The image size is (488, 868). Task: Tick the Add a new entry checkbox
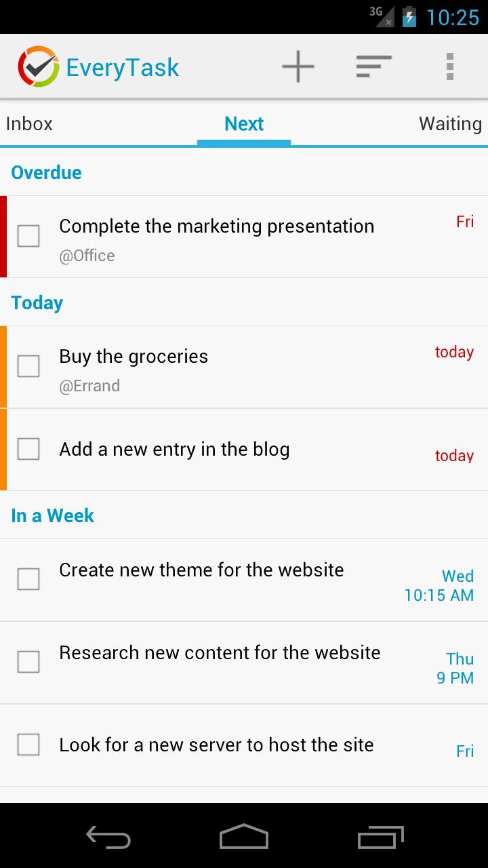pos(28,449)
